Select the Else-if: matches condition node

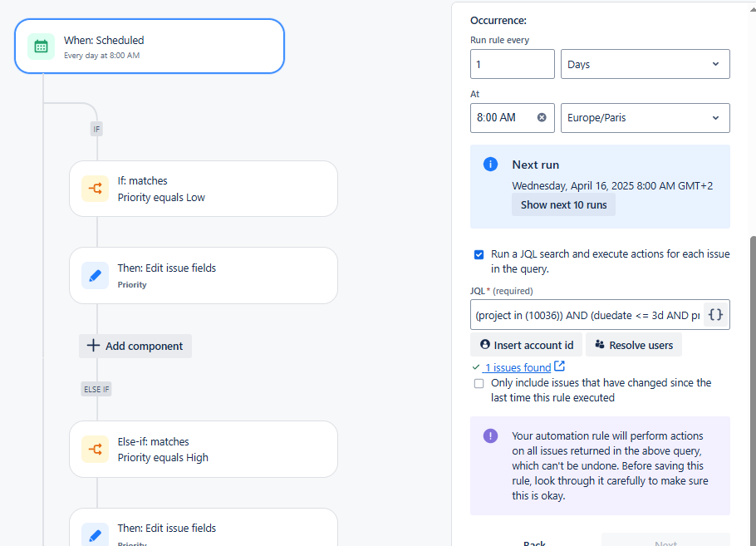[204, 449]
